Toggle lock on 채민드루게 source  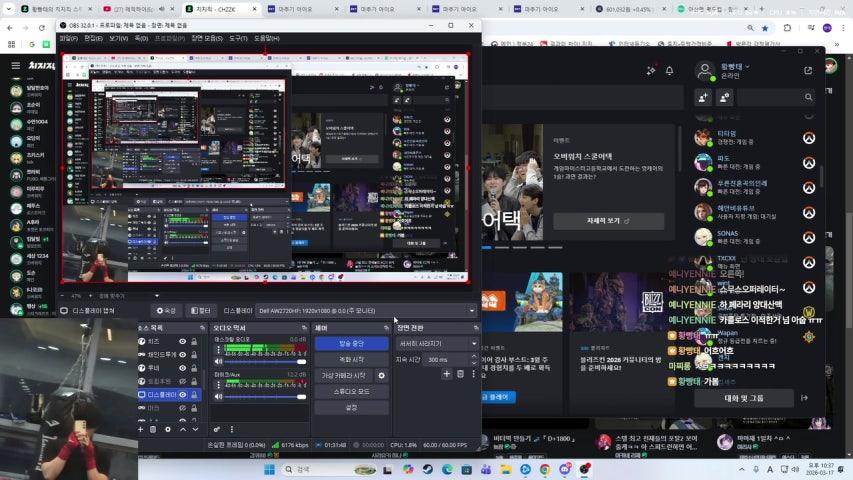(x=195, y=355)
